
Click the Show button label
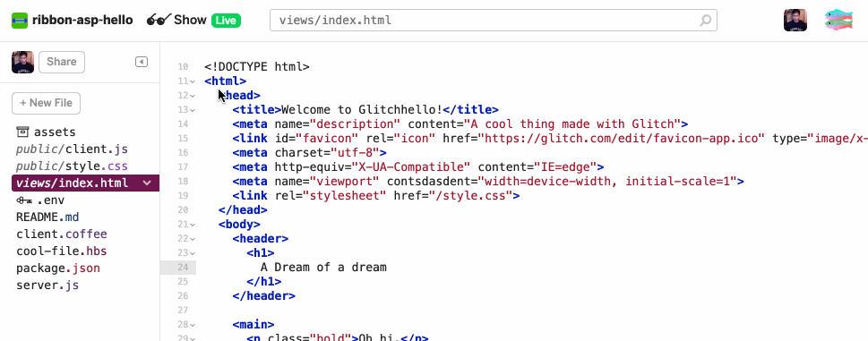click(x=190, y=21)
